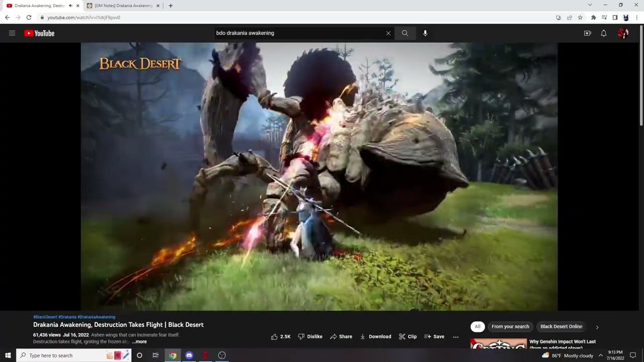Like the video with thumbs up
The height and width of the screenshot is (362, 644).
(281, 336)
